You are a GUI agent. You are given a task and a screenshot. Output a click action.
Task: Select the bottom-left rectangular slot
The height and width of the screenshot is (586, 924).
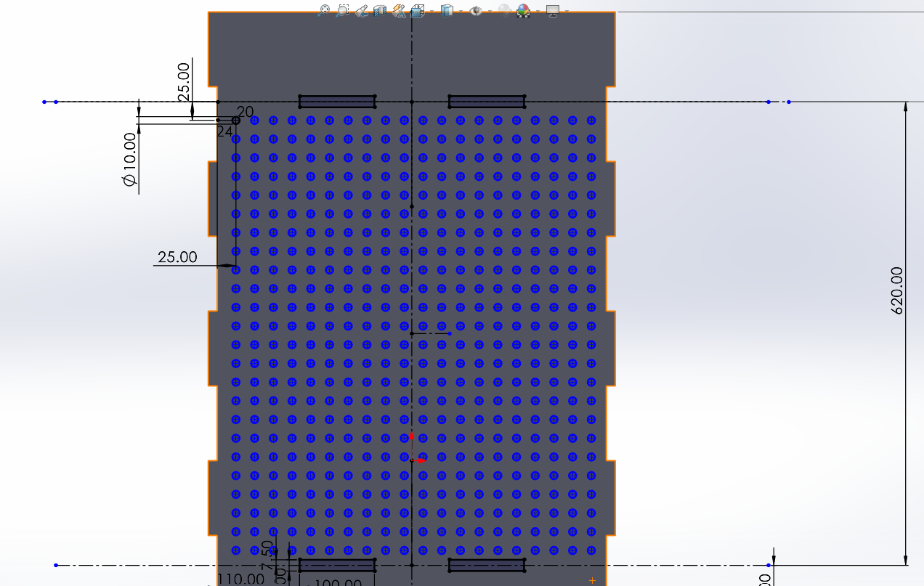click(x=337, y=565)
